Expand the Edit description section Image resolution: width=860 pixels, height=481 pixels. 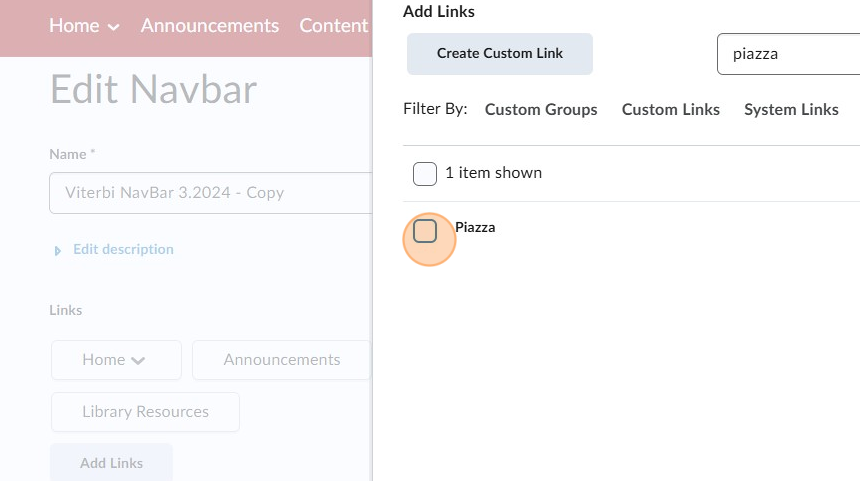click(x=123, y=249)
